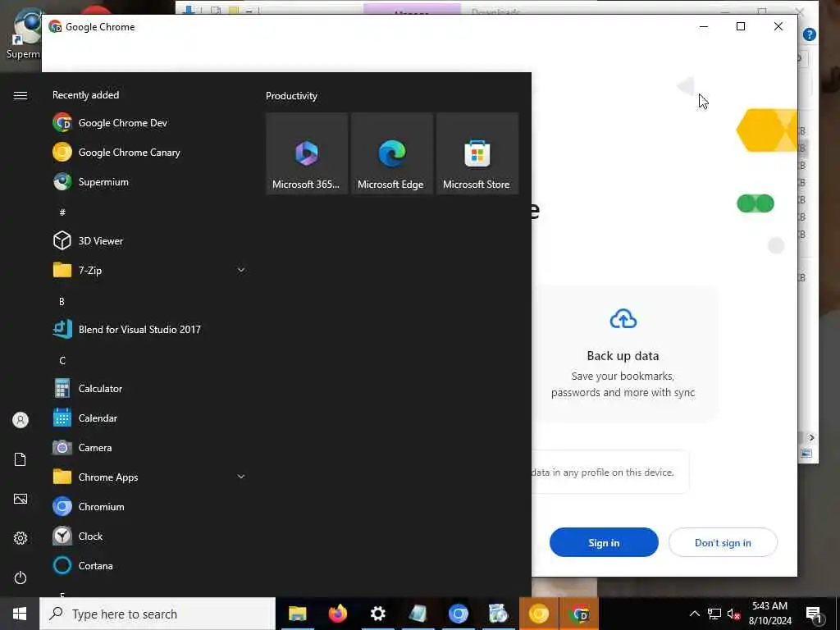The image size is (840, 630).
Task: Click the volume icon in the system tray
Action: coord(734,614)
